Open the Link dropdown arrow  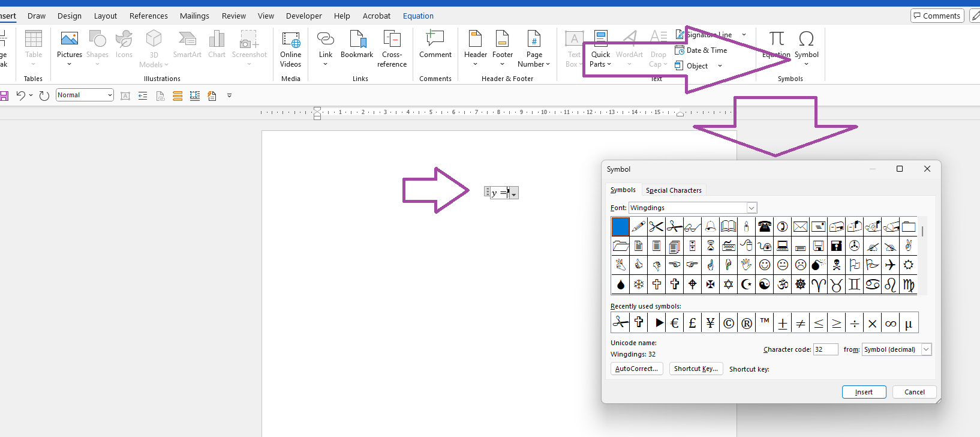click(325, 64)
